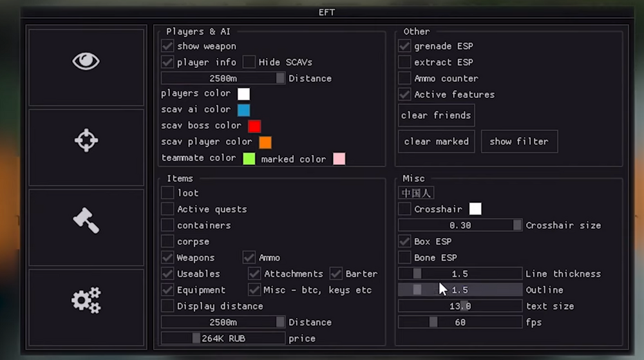Open the show filter button

pyautogui.click(x=519, y=142)
